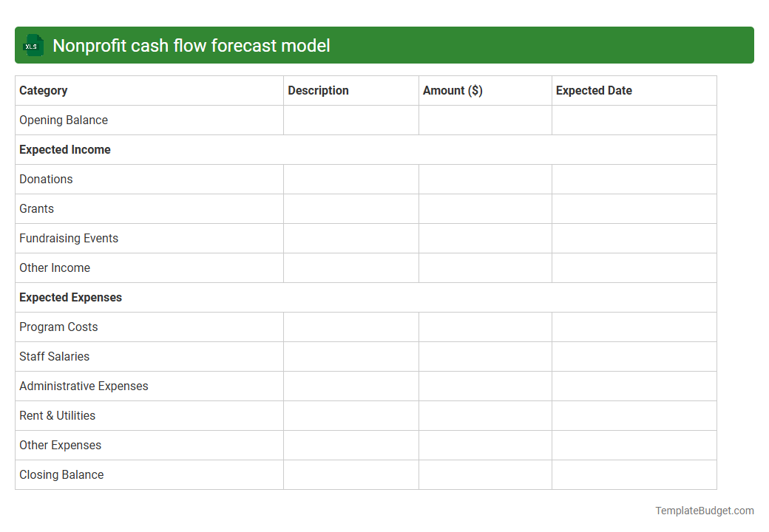Click the Description column header
The height and width of the screenshot is (532, 769).
(318, 90)
